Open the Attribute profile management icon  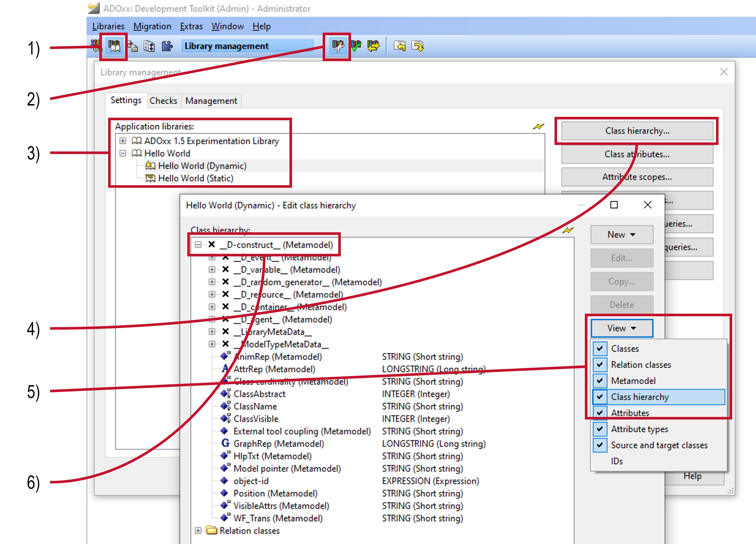click(149, 46)
